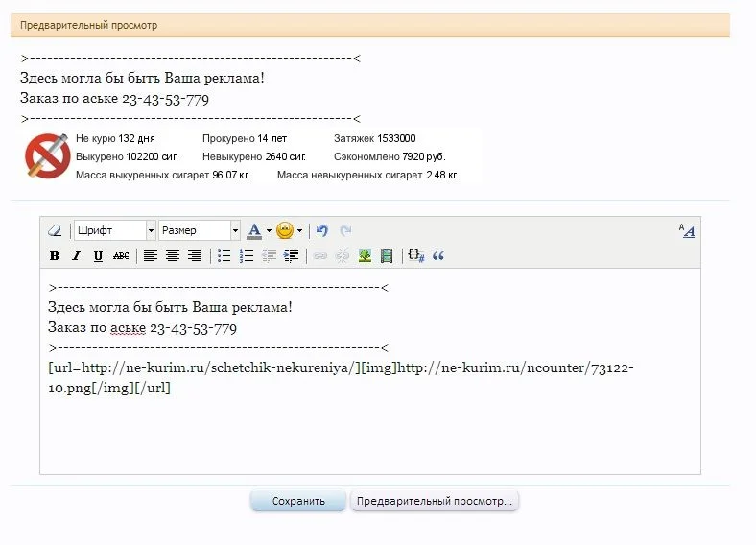The height and width of the screenshot is (545, 756).
Task: Click the Предварительный просмотр... button
Action: click(434, 501)
